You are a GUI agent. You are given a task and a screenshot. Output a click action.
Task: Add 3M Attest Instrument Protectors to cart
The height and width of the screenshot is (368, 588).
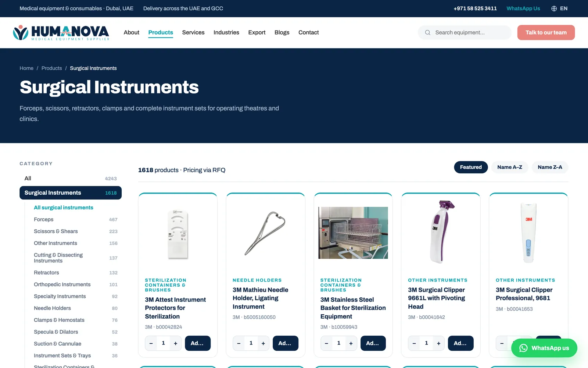pyautogui.click(x=198, y=343)
